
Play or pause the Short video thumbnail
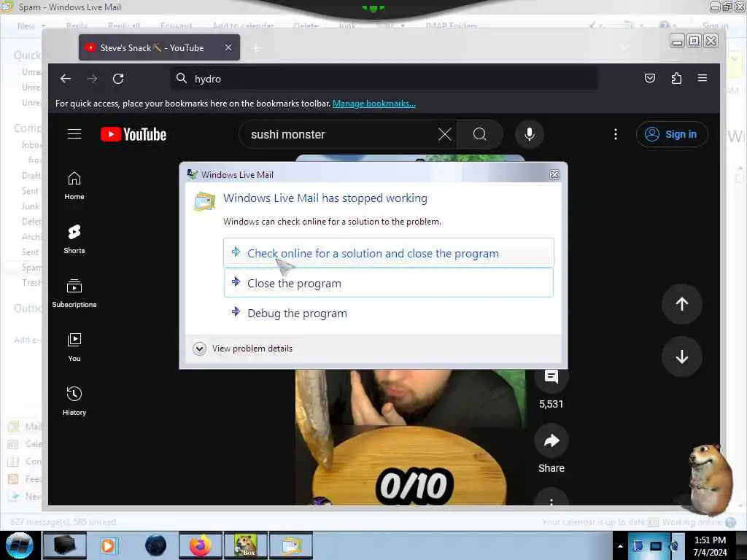point(410,437)
